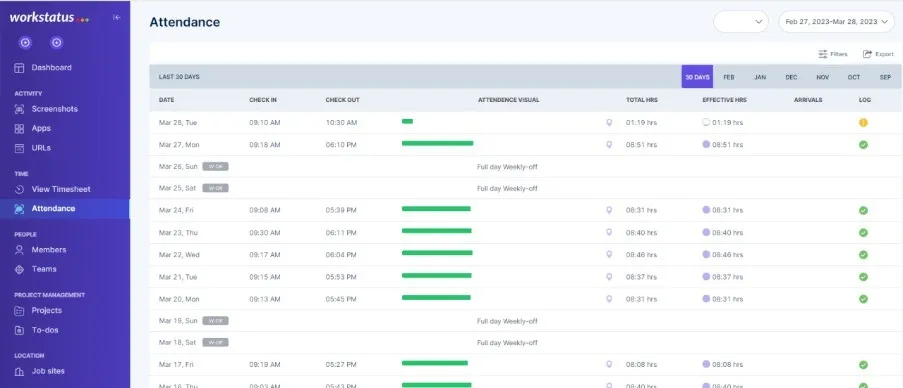
Task: Click the attendance bar for Mar 23
Action: [x=437, y=231]
